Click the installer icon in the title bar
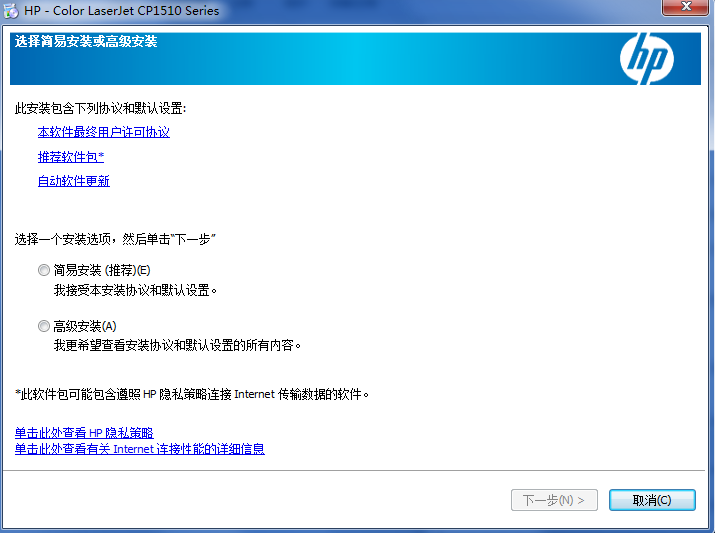 coord(11,10)
